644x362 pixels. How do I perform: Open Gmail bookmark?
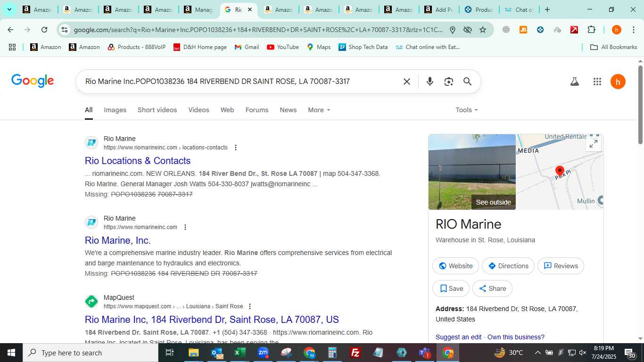247,47
